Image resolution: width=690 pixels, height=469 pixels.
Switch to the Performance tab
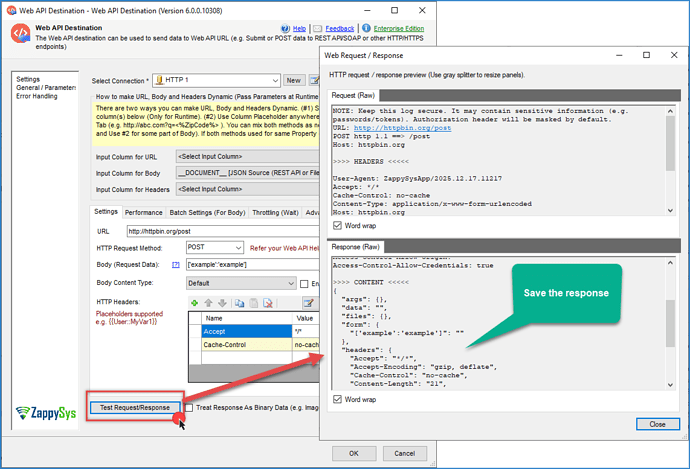143,213
